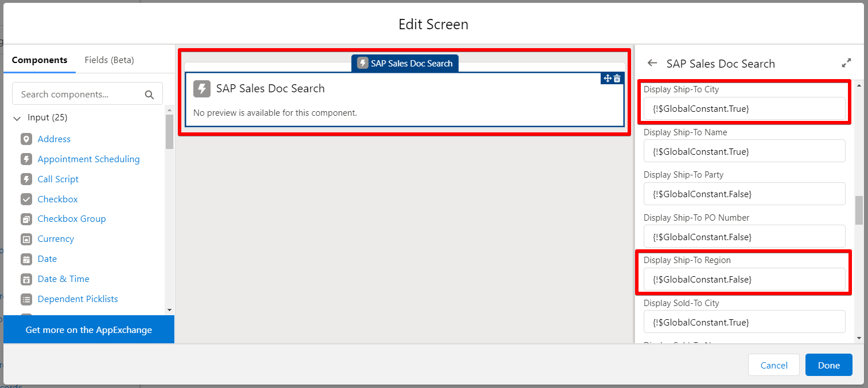Collapse the Input (25) section
868x388 pixels.
click(x=17, y=118)
